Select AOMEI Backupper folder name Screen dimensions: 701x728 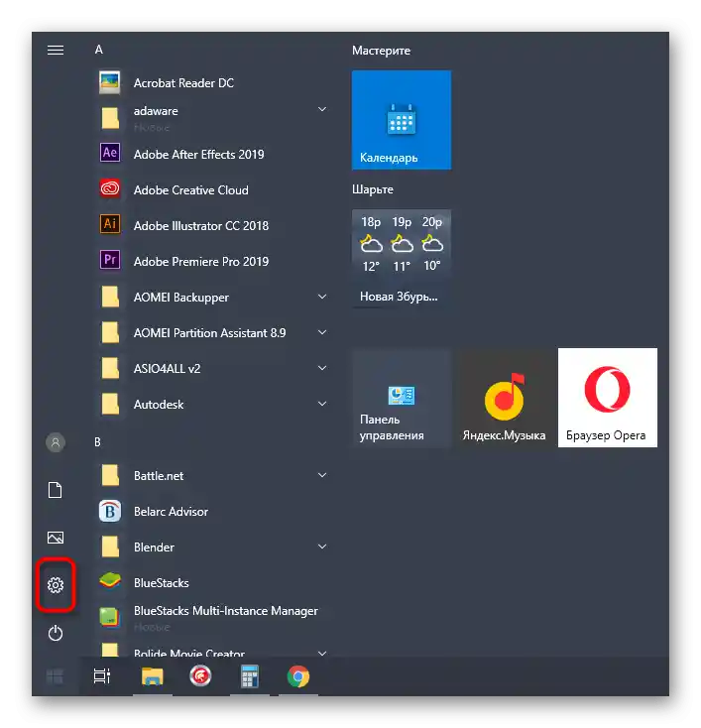(181, 298)
